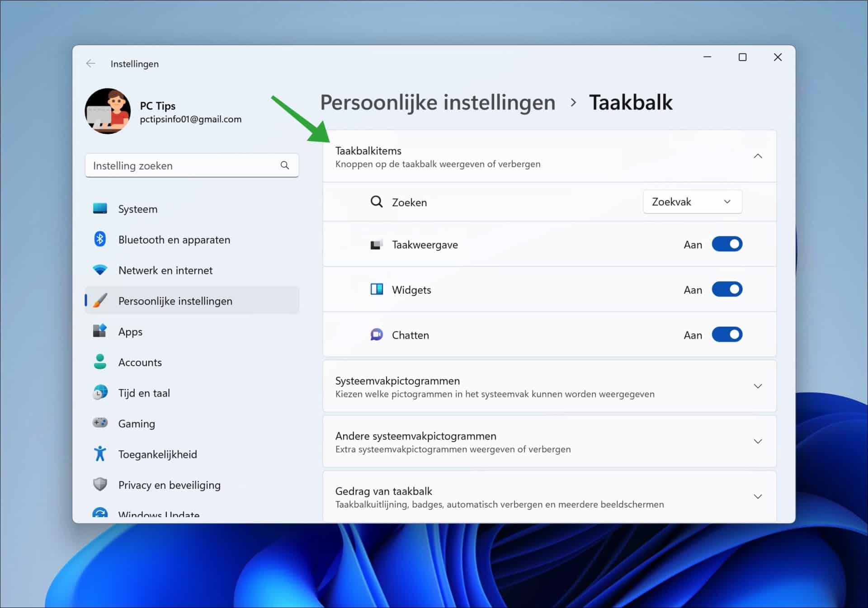Click the back arrow in Instellingen

pyautogui.click(x=91, y=63)
